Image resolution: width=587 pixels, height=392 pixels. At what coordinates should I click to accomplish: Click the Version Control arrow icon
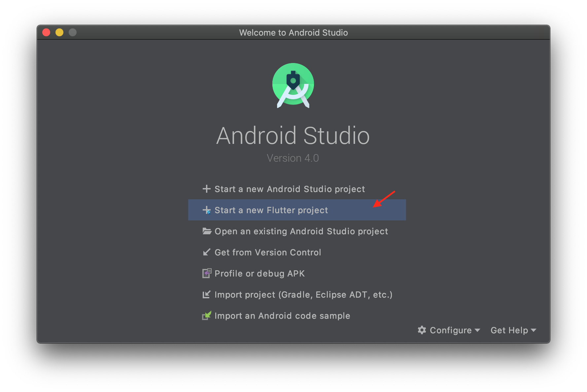tap(207, 252)
